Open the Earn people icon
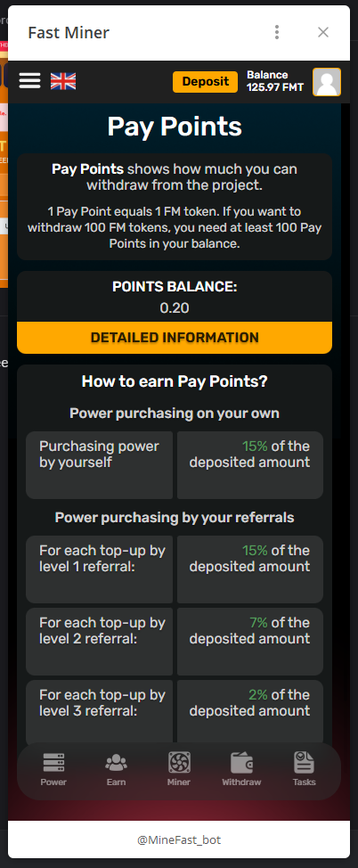The image size is (358, 868). click(x=116, y=763)
